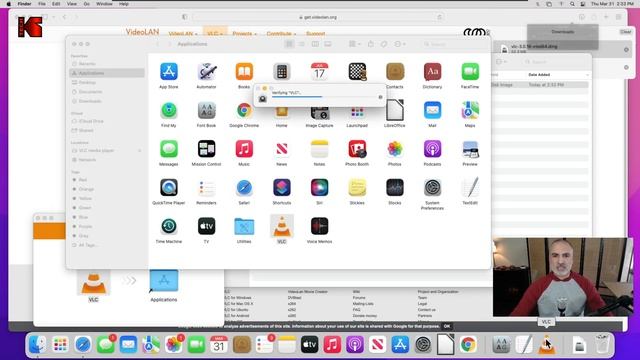Open the Help menu in menu bar
This screenshot has height=360, width=640.
(124, 4)
